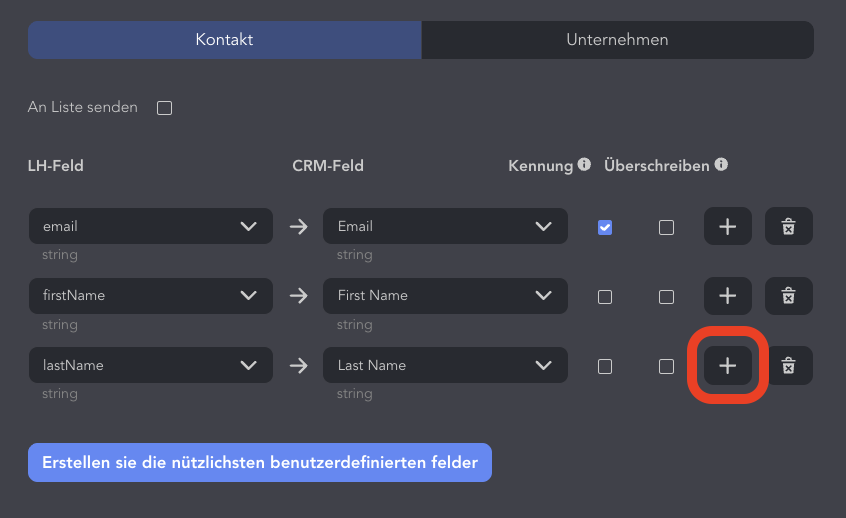Delete the email field mapping with the trash icon
The image size is (846, 518).
pyautogui.click(x=788, y=226)
